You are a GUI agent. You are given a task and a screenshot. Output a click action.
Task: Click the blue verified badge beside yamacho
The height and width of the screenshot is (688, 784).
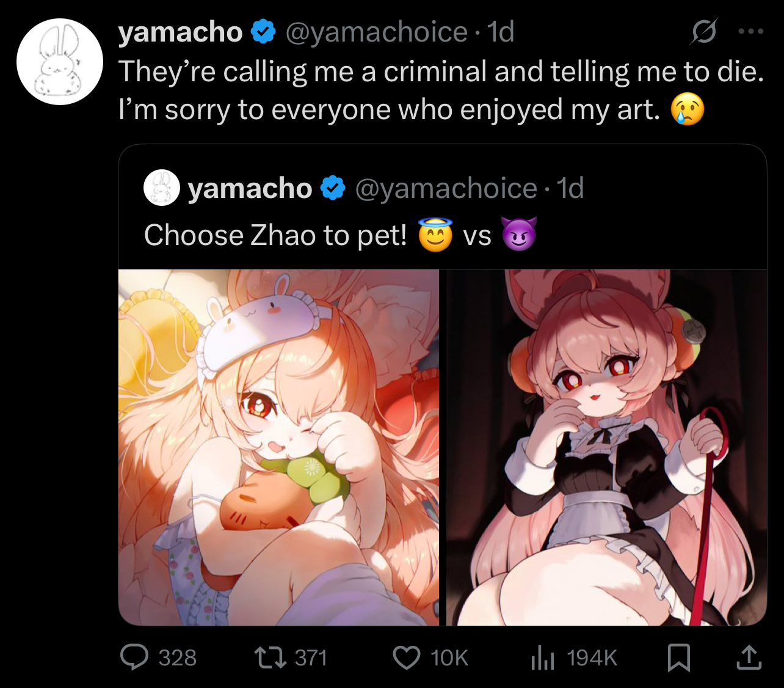(264, 32)
